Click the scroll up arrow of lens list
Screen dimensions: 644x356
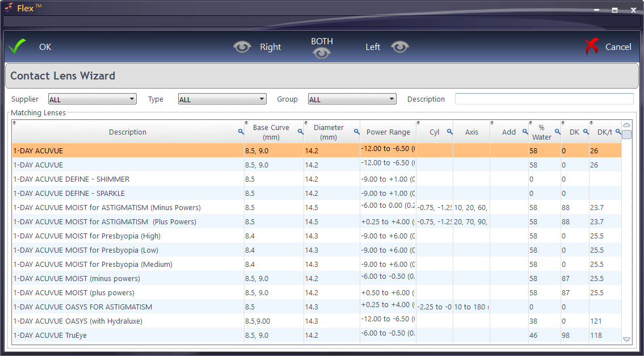point(626,125)
